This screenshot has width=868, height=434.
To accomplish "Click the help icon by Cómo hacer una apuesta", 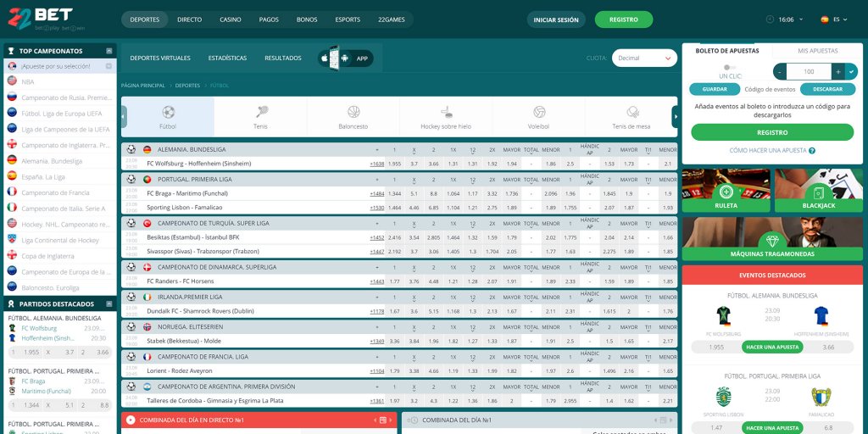I will pos(812,151).
